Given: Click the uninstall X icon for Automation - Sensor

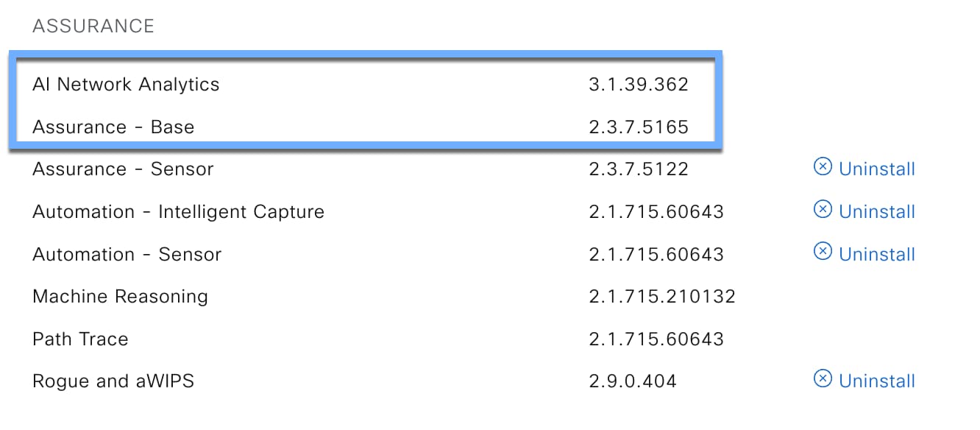Looking at the screenshot, I should (823, 253).
